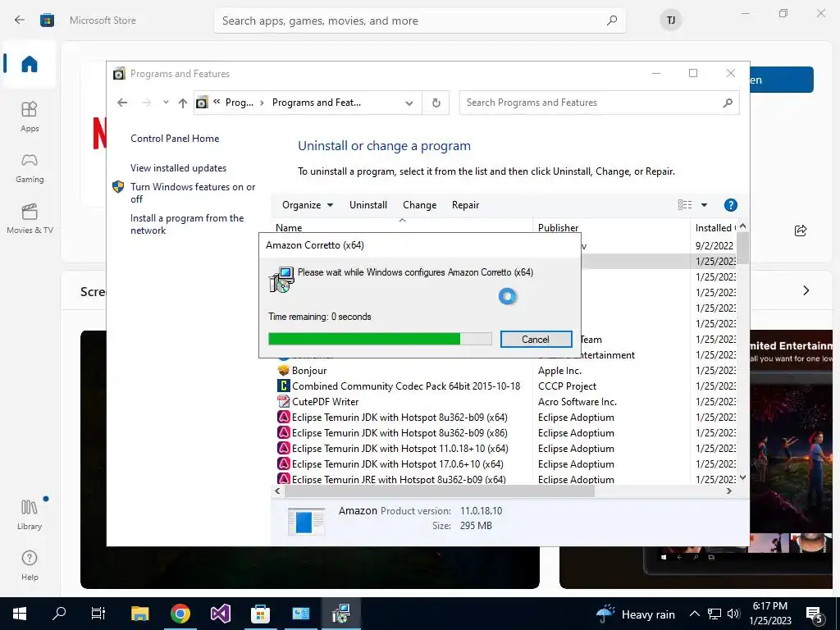Open taskbar search
Screen dimensions: 840x630
(x=59, y=614)
